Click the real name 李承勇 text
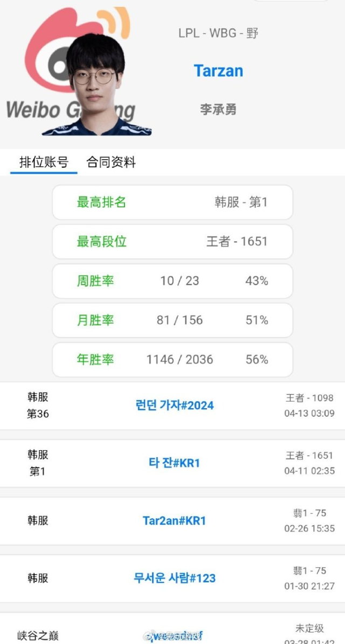 (x=218, y=109)
